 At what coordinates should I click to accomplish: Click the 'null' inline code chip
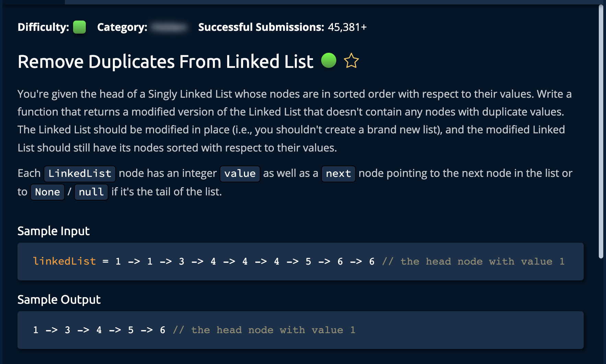click(x=91, y=192)
